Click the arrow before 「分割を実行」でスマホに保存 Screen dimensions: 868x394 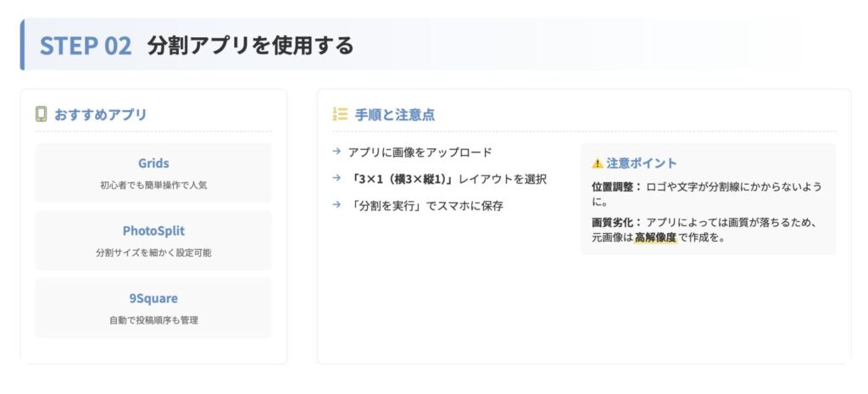[x=337, y=205]
